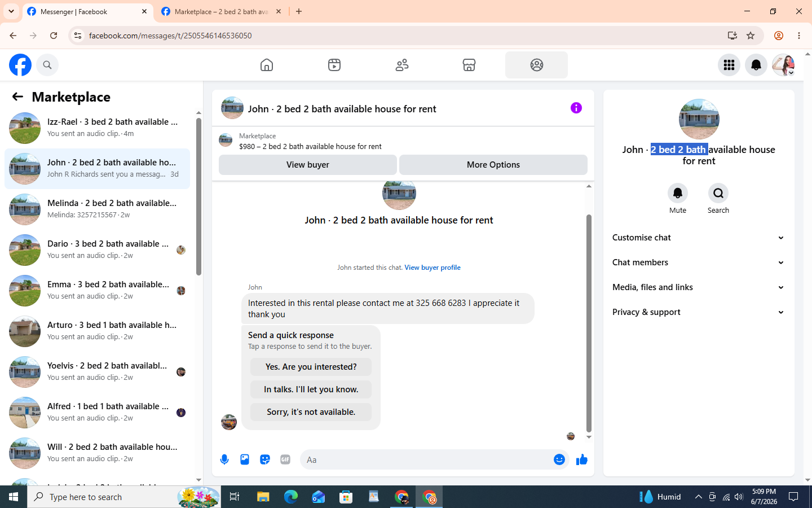Install app icon in address bar
The image size is (812, 508).
point(732,36)
